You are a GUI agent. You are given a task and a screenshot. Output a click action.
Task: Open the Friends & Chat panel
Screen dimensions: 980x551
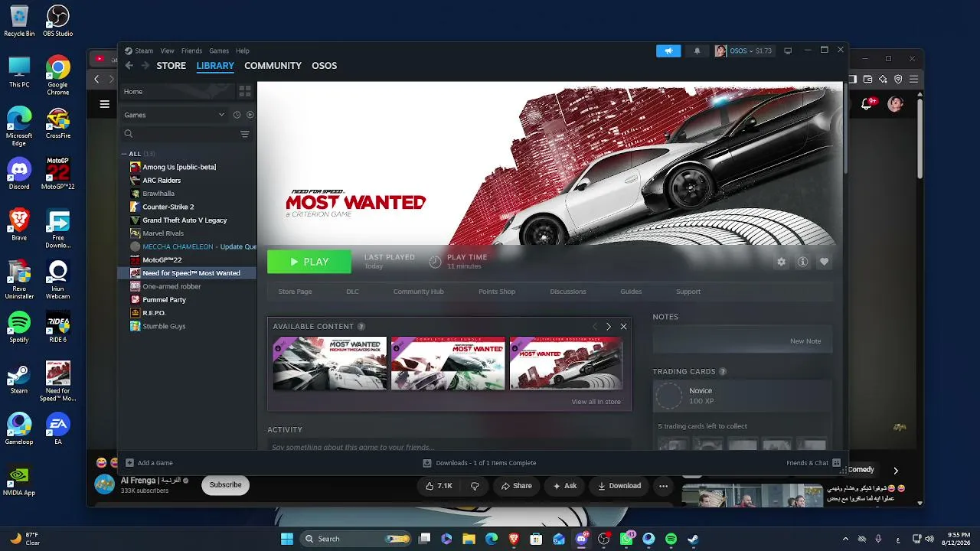click(813, 463)
